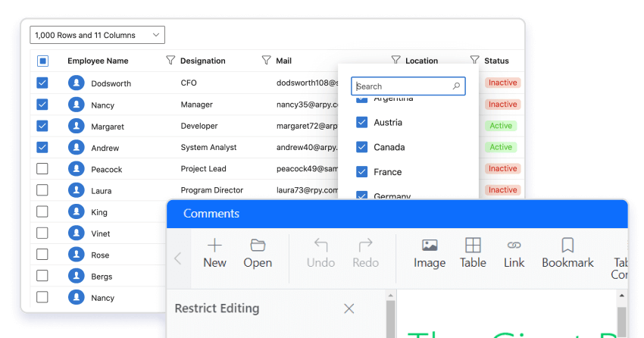Add a Bookmark from toolbar
Screen dimensions: 644x338
567,245
